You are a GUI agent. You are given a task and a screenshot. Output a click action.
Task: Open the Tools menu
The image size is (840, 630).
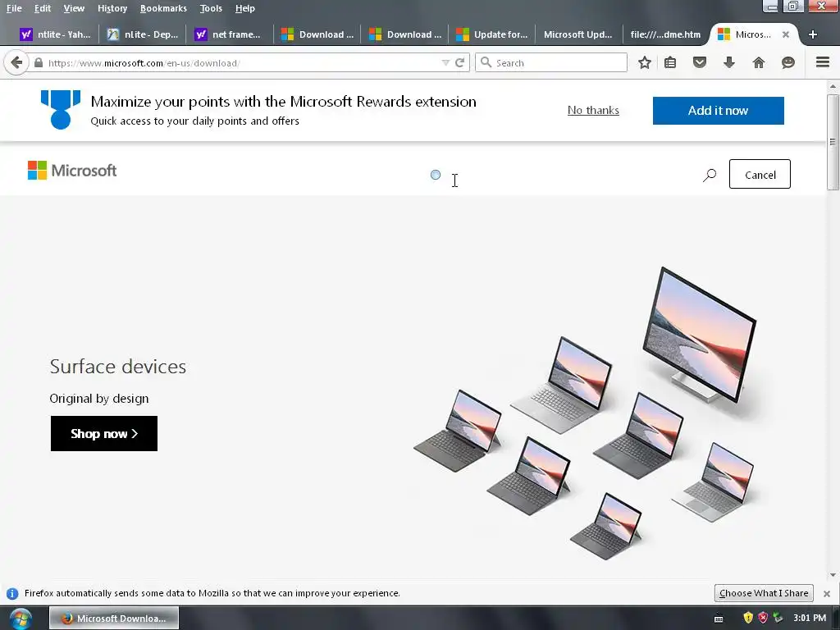point(211,8)
